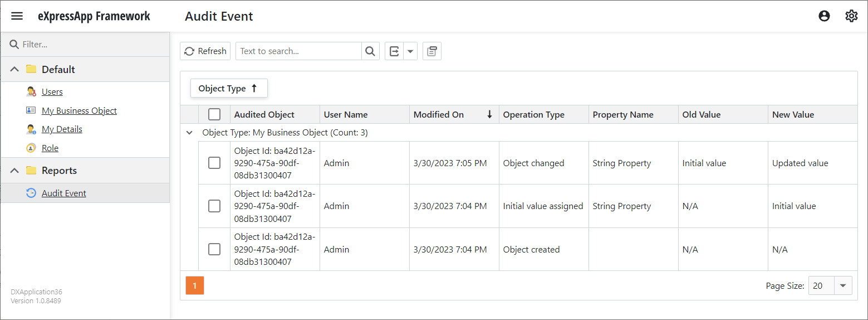
Task: Click the Text to search field
Action: tap(298, 51)
